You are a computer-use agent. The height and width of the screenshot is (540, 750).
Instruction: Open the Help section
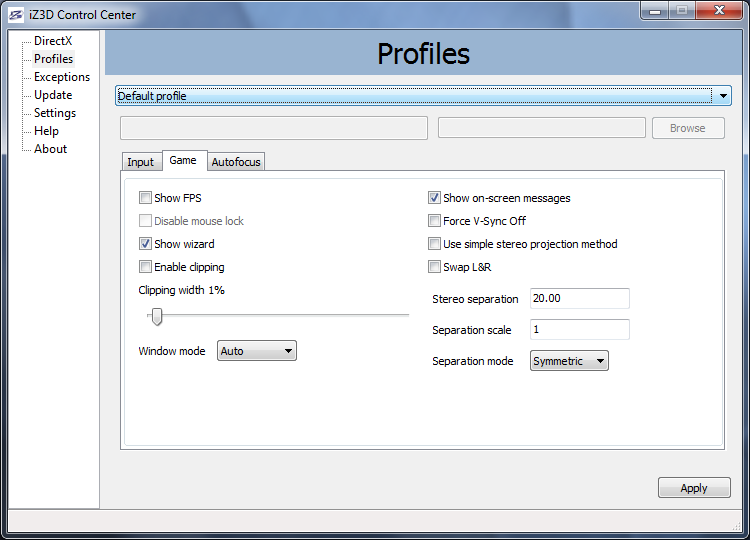point(46,131)
